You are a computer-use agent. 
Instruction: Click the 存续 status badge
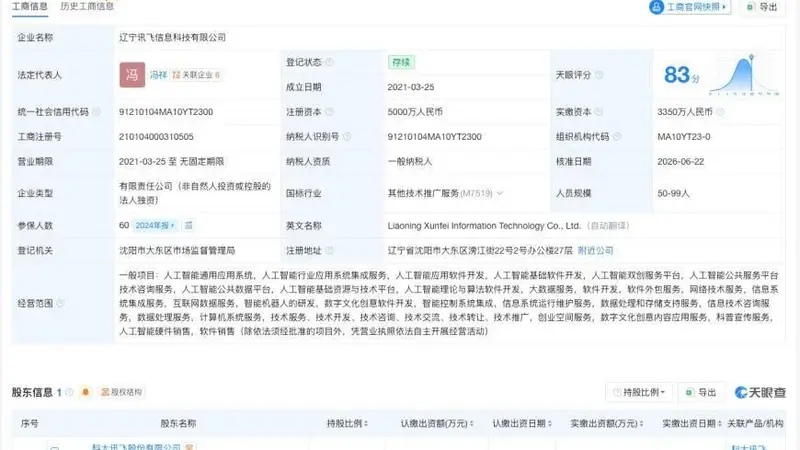(401, 62)
